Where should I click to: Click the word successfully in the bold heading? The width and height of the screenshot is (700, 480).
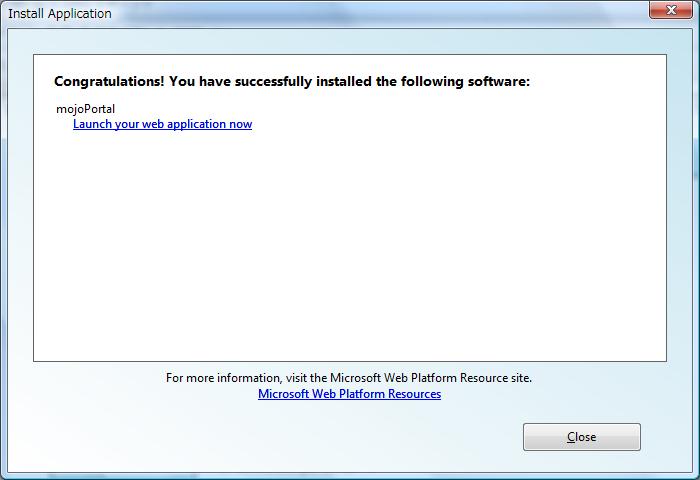(273, 81)
